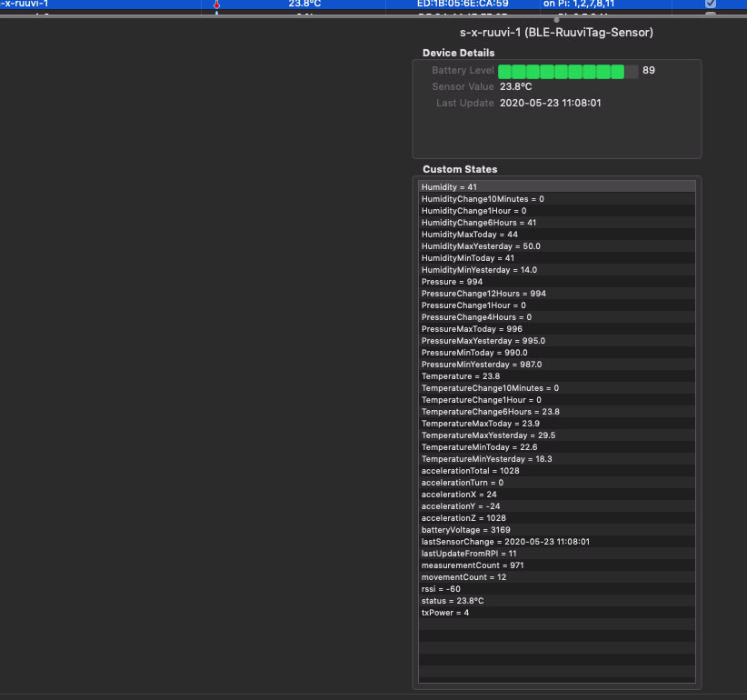
Task: Select the 'HumidityMaxToday = 44' row
Action: [556, 235]
